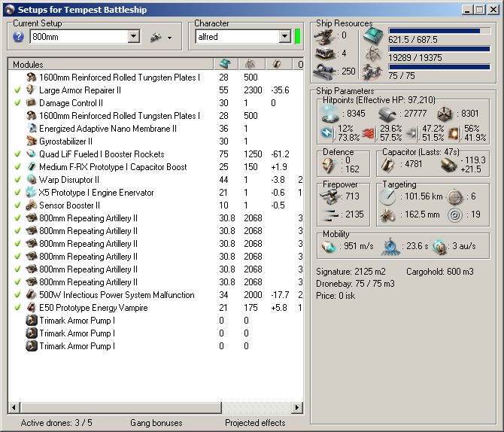Select Gyrostabilizer II row text
This screenshot has width=504, height=432.
click(x=65, y=141)
